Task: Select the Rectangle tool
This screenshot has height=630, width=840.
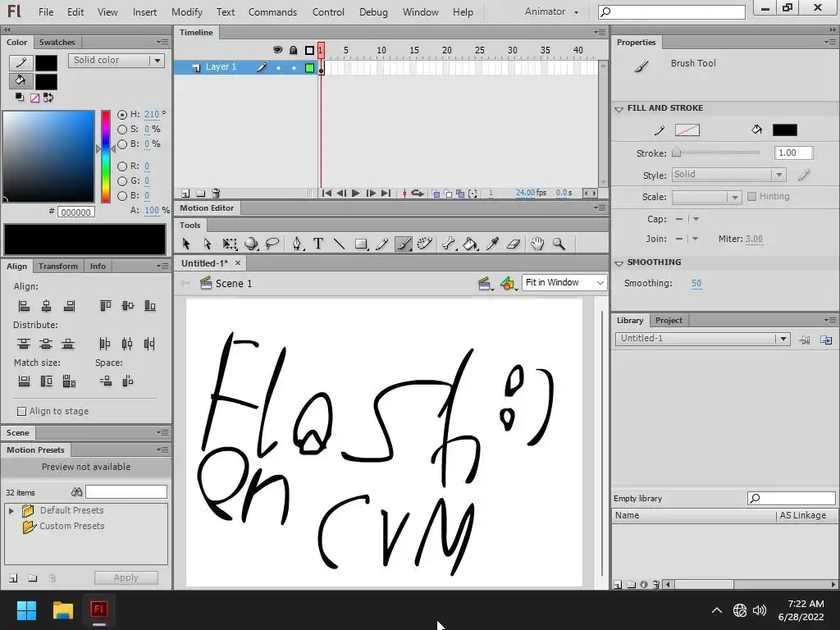Action: click(361, 244)
